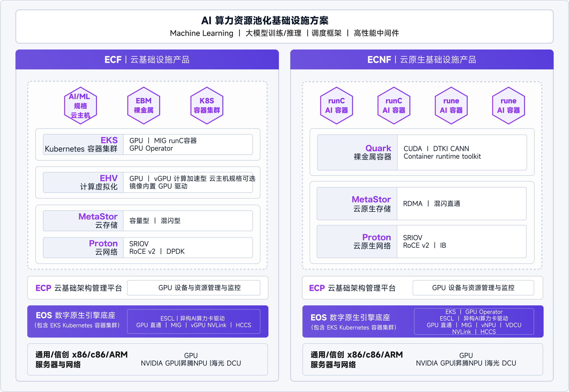The image size is (569, 392).
Task: Open the Quark 裸金属容器 label
Action: pos(357,152)
